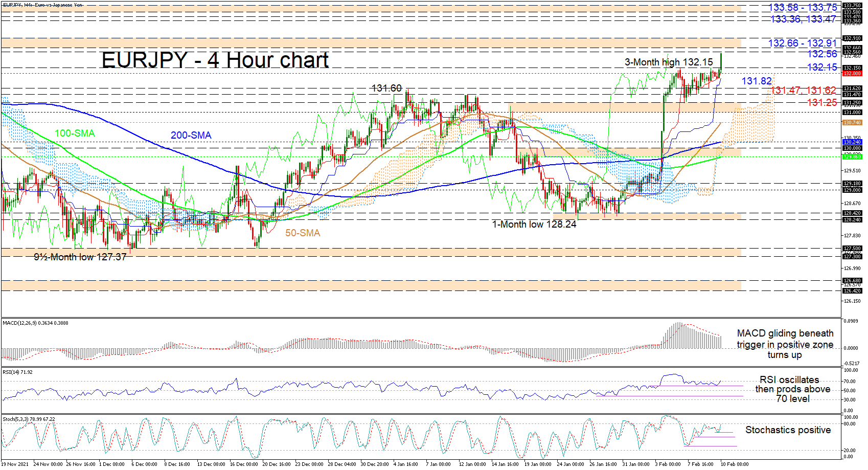Click "24 Nov 00:00" on the time axis
The width and height of the screenshot is (868, 470).
48,464
